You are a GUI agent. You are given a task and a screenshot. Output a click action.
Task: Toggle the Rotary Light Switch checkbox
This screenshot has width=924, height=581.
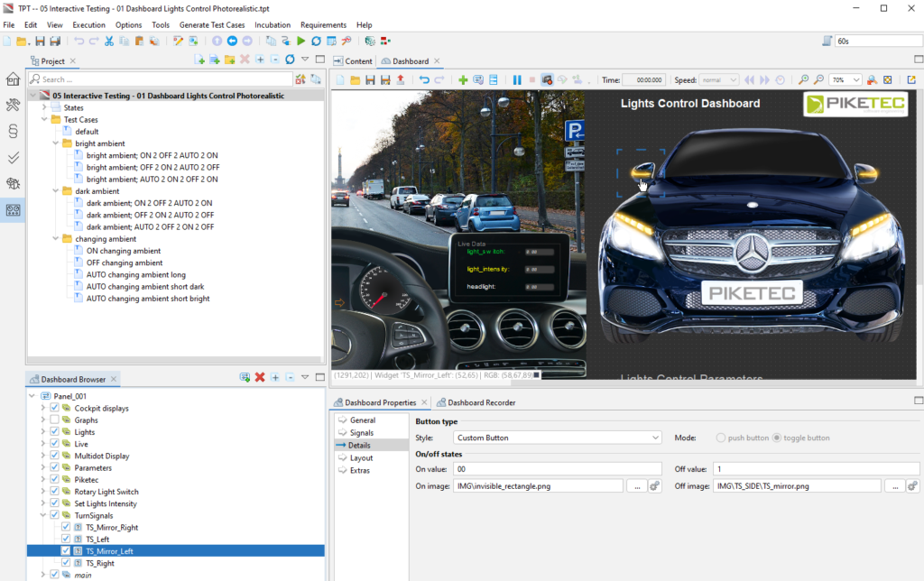54,492
